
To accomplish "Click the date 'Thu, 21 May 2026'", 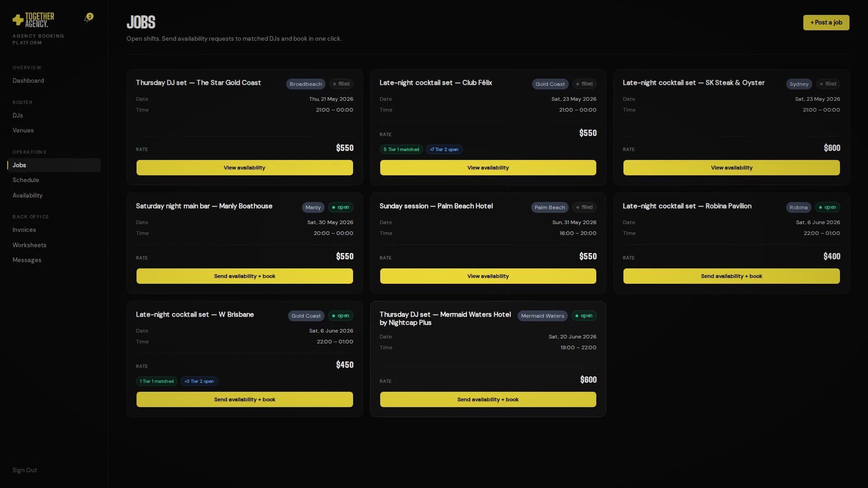I will tap(331, 99).
